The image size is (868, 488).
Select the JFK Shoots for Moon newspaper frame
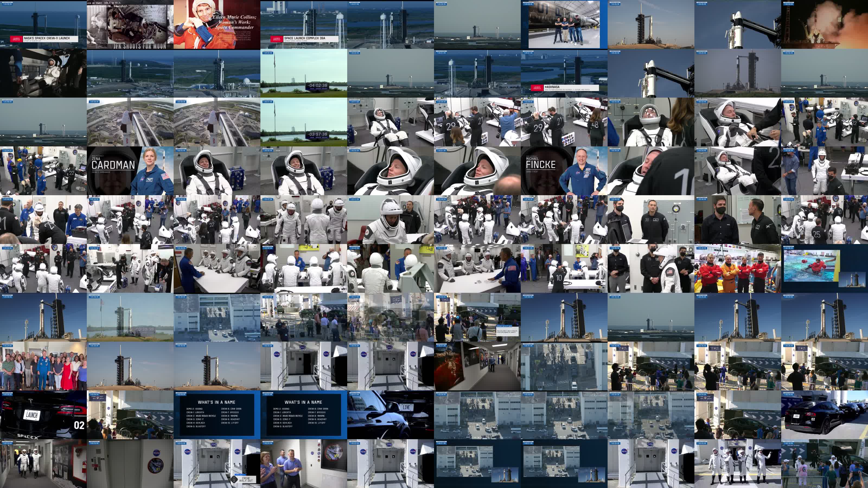(x=130, y=24)
